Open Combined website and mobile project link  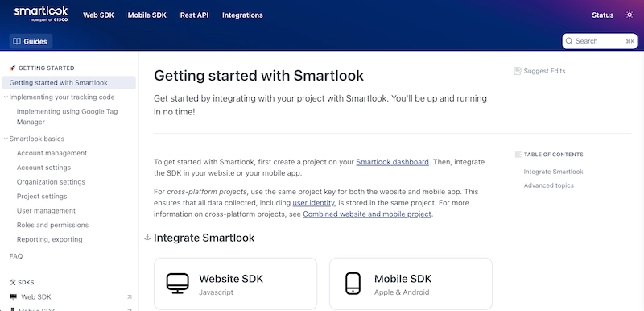(367, 214)
